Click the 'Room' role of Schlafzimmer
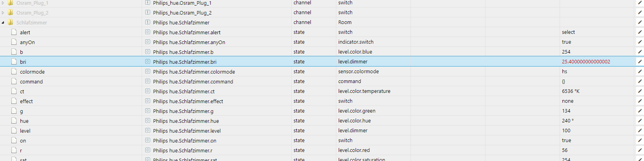The image size is (644, 161). 345,22
